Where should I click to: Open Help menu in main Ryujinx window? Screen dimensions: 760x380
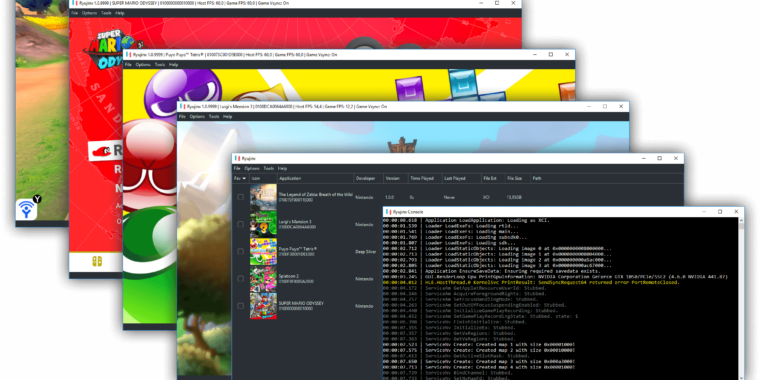(282, 169)
